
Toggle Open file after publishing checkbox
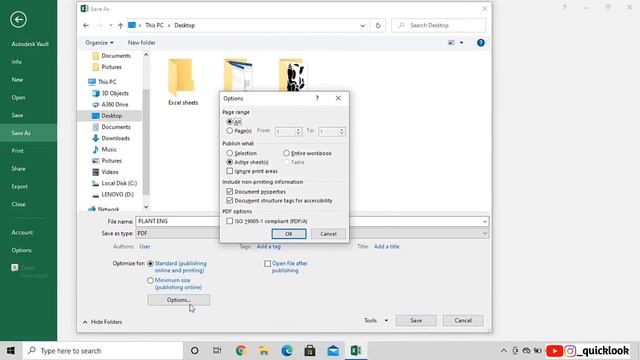(267, 264)
